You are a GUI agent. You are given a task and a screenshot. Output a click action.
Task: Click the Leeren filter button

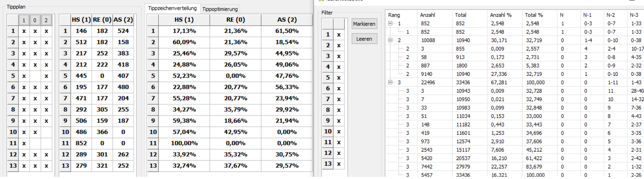pos(364,39)
